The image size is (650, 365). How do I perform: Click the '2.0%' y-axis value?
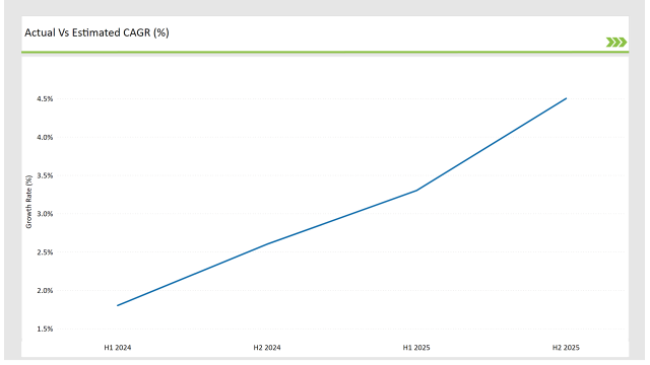45,291
